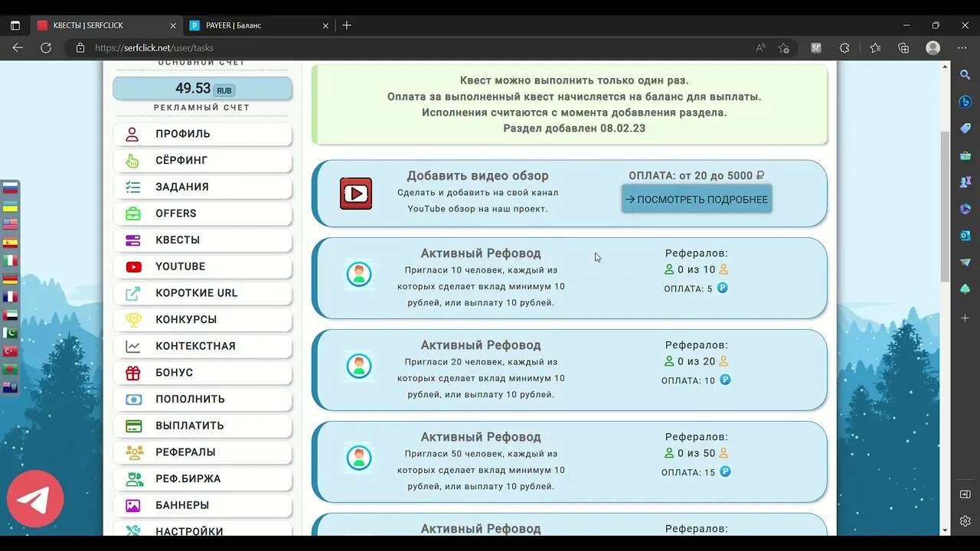Image resolution: width=980 pixels, height=551 pixels.
Task: Open Edge sidebar Outlook icon
Action: coord(965,236)
